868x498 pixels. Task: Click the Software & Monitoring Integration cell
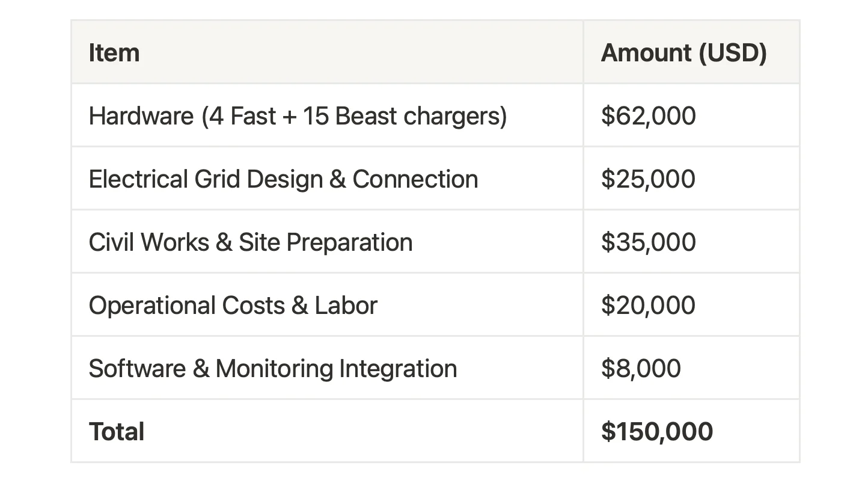[327, 368]
